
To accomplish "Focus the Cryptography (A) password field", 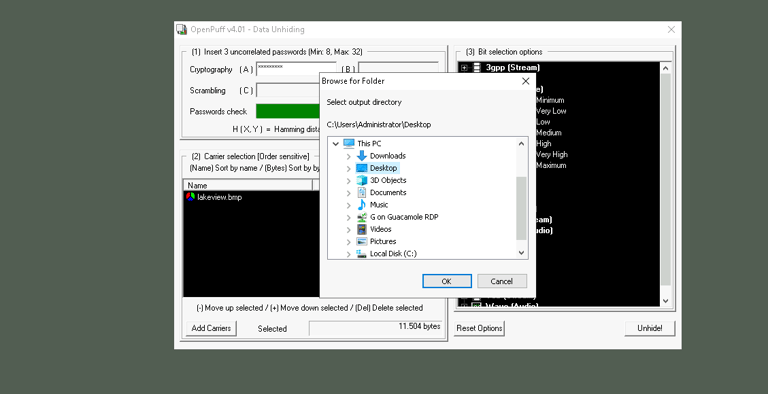I will pyautogui.click(x=296, y=69).
